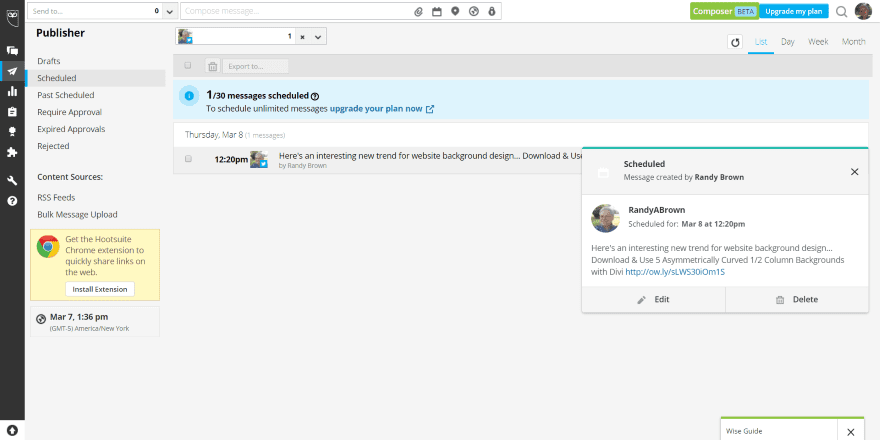Tick the select-all checkbox in the toolbar

point(188,66)
